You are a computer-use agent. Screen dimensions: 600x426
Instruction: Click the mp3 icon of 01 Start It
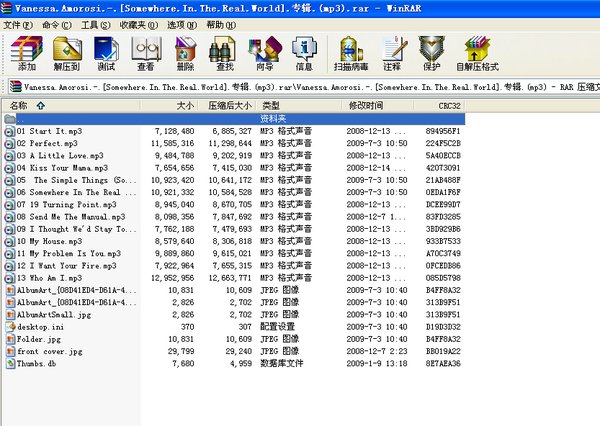(x=10, y=131)
